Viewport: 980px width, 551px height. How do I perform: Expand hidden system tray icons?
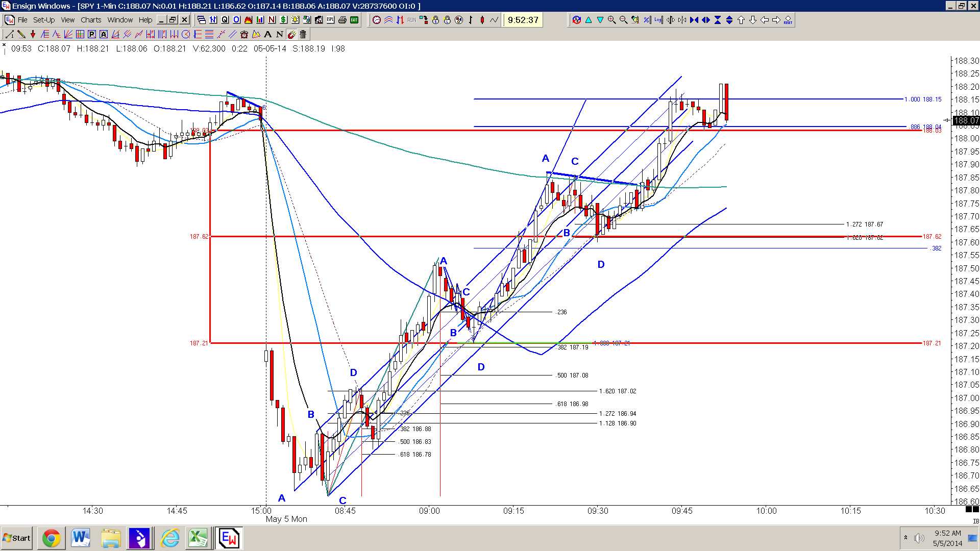tap(905, 538)
